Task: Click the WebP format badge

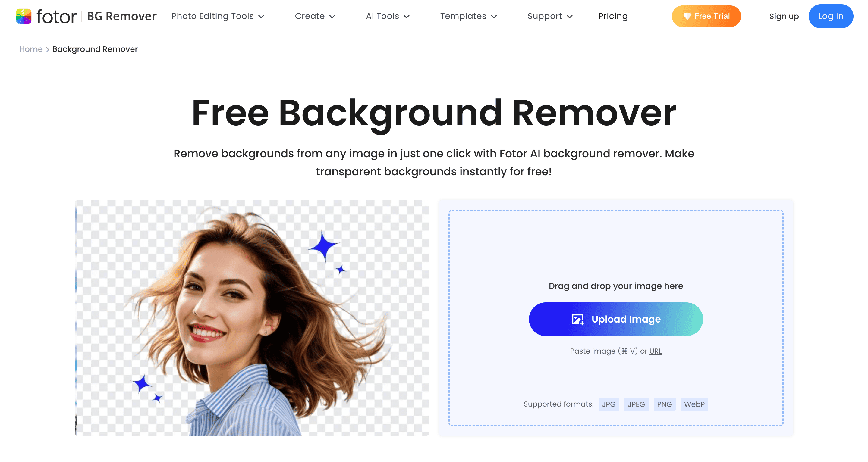Action: click(694, 404)
